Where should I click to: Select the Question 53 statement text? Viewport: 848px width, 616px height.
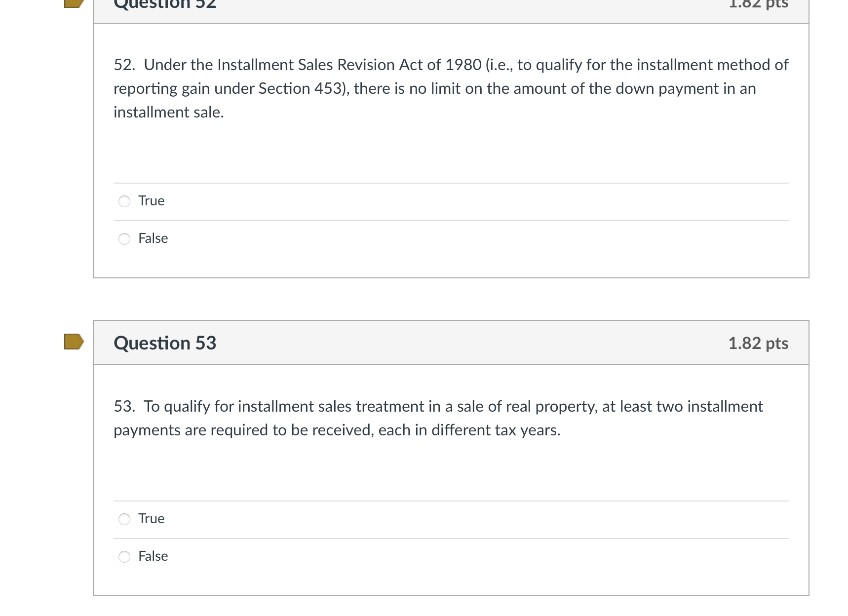coord(434,418)
